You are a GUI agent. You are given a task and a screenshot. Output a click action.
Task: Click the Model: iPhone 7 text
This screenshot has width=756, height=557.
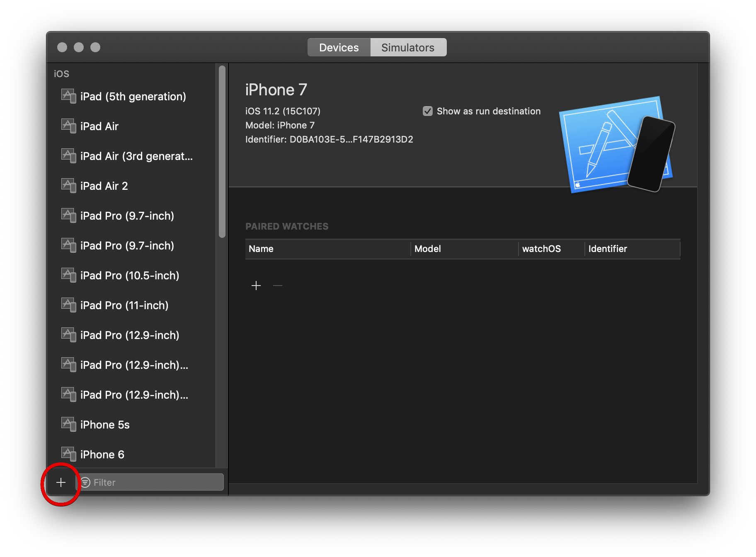pyautogui.click(x=280, y=125)
